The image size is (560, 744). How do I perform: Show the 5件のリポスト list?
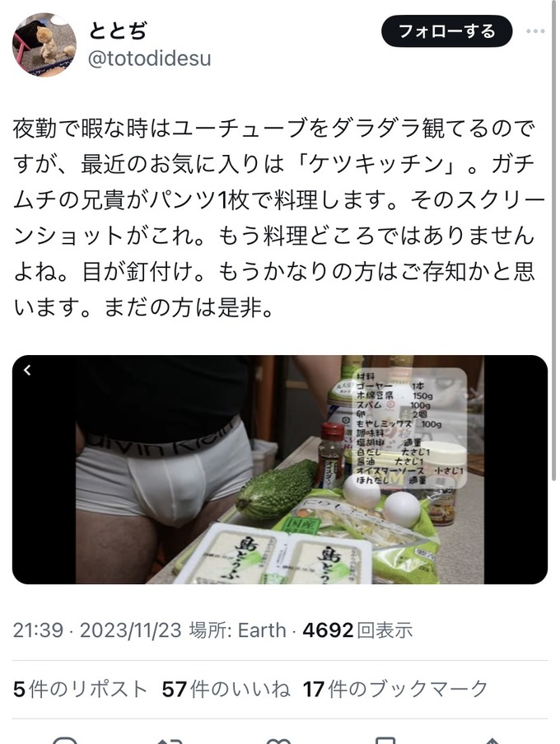tap(80, 689)
